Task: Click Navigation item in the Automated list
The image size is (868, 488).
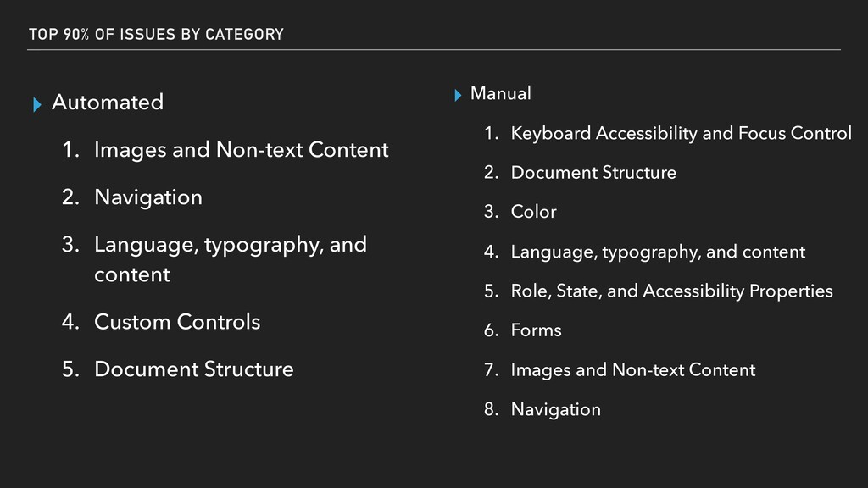Action: click(x=148, y=197)
